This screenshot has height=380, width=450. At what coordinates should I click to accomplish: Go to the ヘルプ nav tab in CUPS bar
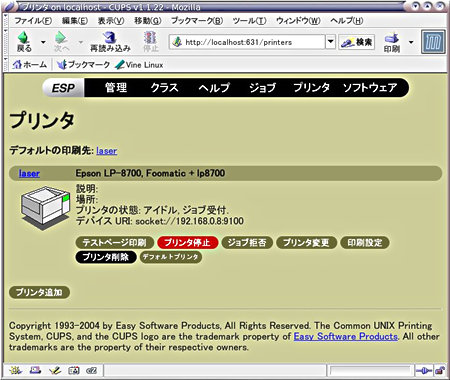tap(214, 88)
